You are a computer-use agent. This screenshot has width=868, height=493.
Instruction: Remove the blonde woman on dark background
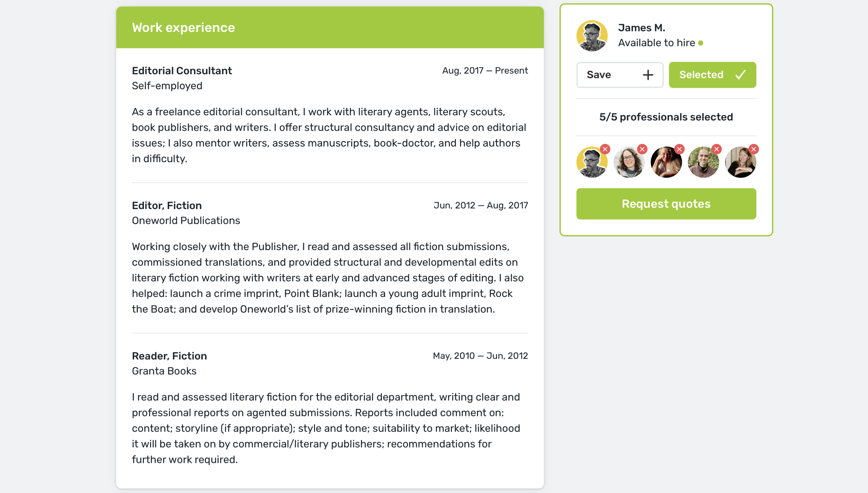679,149
